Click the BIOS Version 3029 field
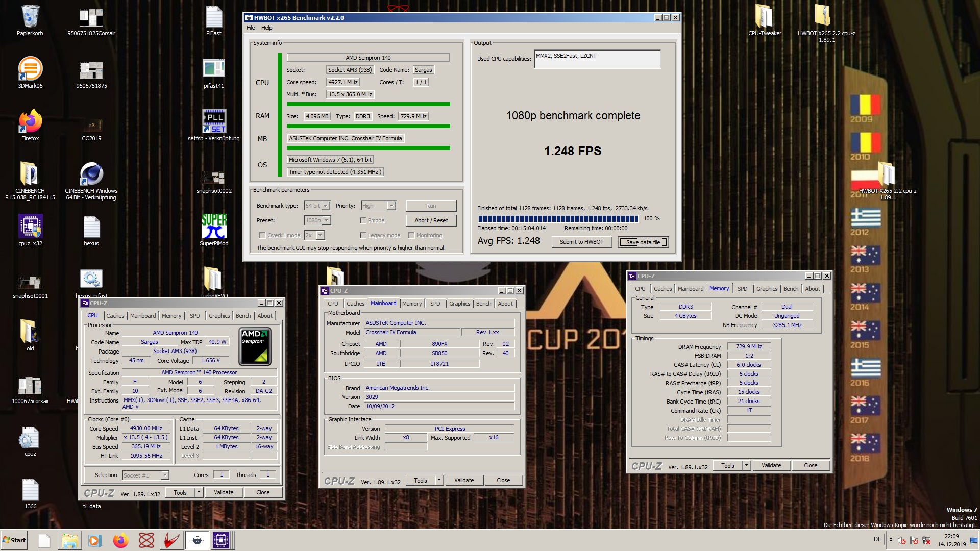This screenshot has width=980, height=551. (439, 397)
